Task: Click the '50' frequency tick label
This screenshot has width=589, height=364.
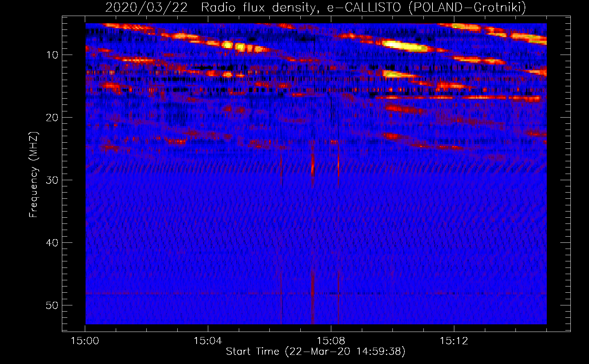Action: click(52, 305)
